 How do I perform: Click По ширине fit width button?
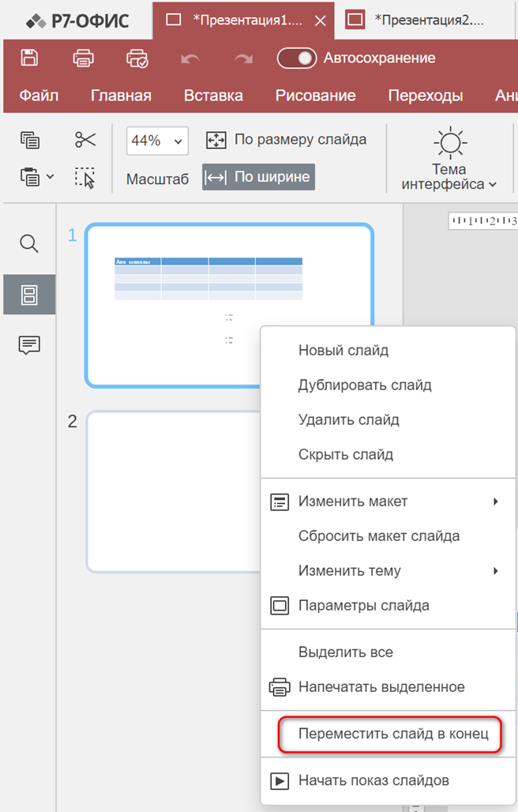coord(259,177)
